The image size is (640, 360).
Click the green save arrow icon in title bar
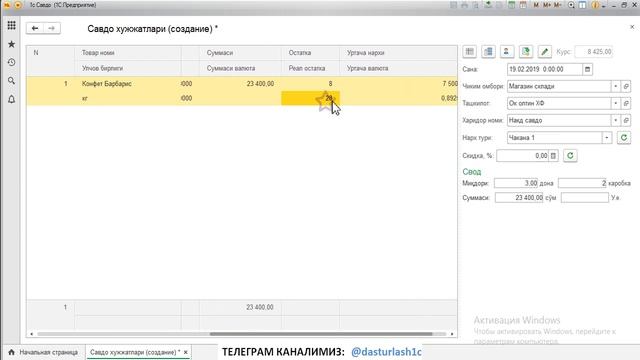point(488,5)
